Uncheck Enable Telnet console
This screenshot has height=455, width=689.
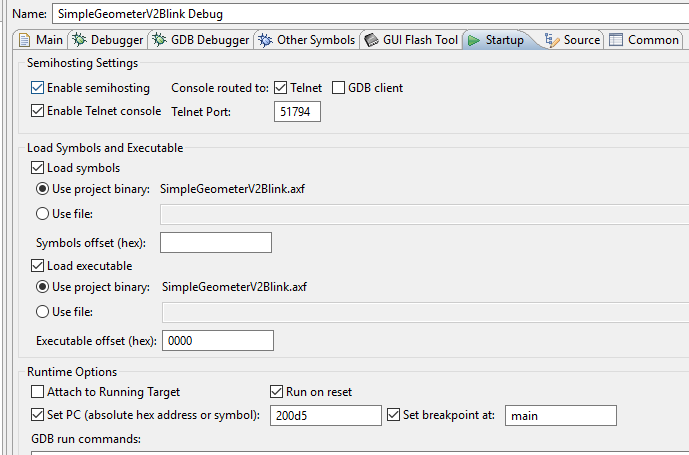(x=38, y=111)
